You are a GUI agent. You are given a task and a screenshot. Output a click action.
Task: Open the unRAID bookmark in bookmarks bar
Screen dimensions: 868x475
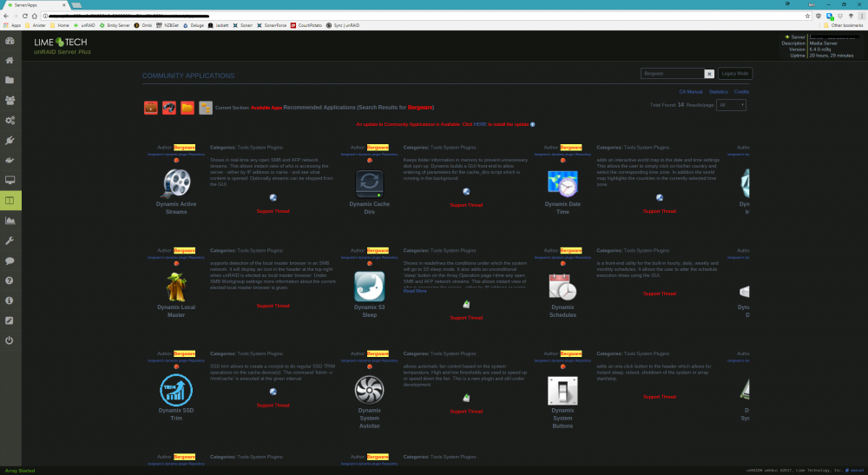(84, 25)
